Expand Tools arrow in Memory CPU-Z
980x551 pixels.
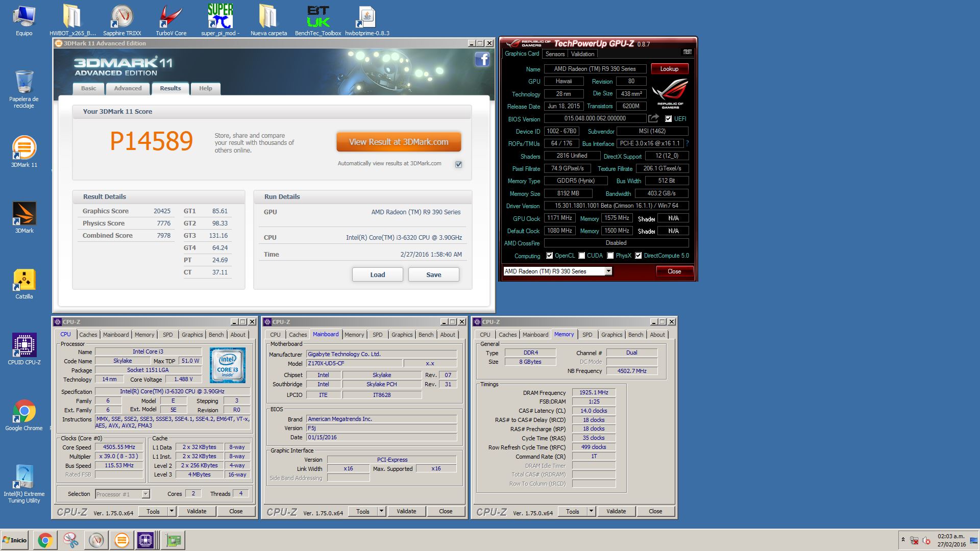(x=592, y=511)
